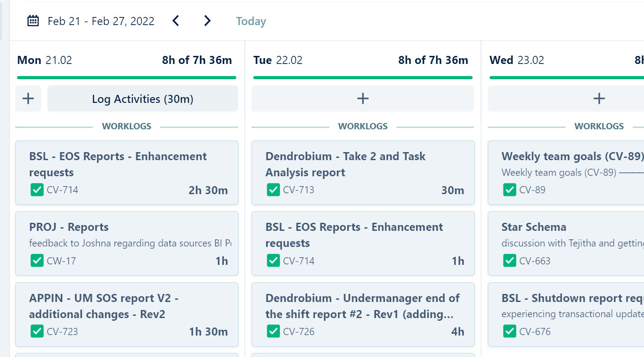Click the plus icon on Monday column
The height and width of the screenshot is (357, 644).
tap(28, 98)
